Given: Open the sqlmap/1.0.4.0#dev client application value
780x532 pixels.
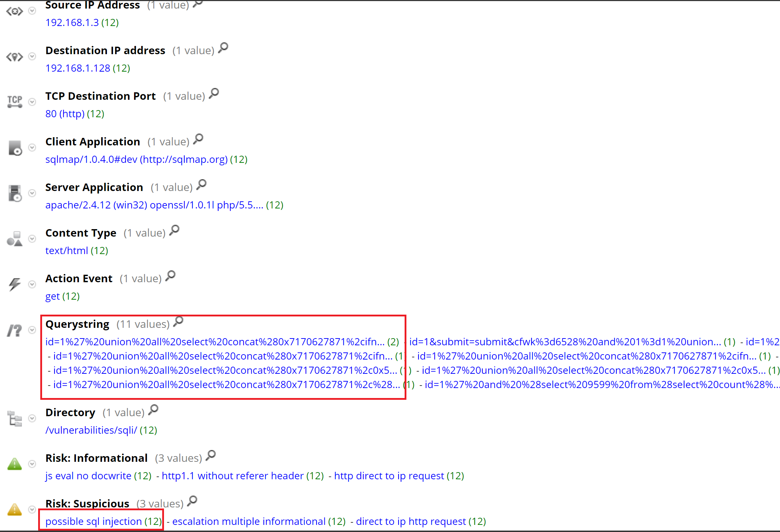Looking at the screenshot, I should pos(136,159).
